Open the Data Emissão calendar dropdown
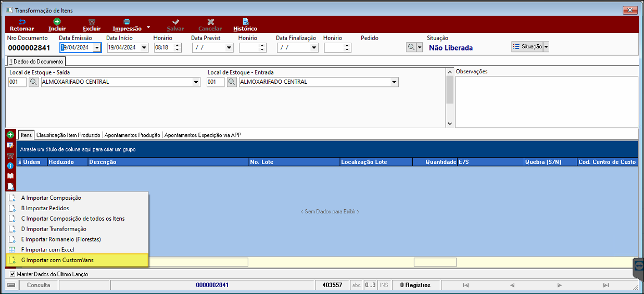The width and height of the screenshot is (644, 294). click(96, 47)
